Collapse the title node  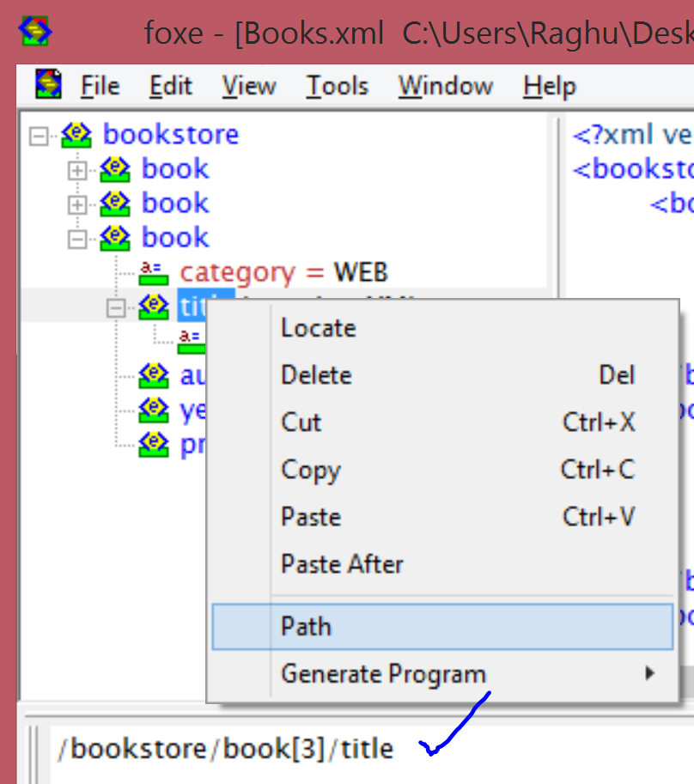(114, 306)
